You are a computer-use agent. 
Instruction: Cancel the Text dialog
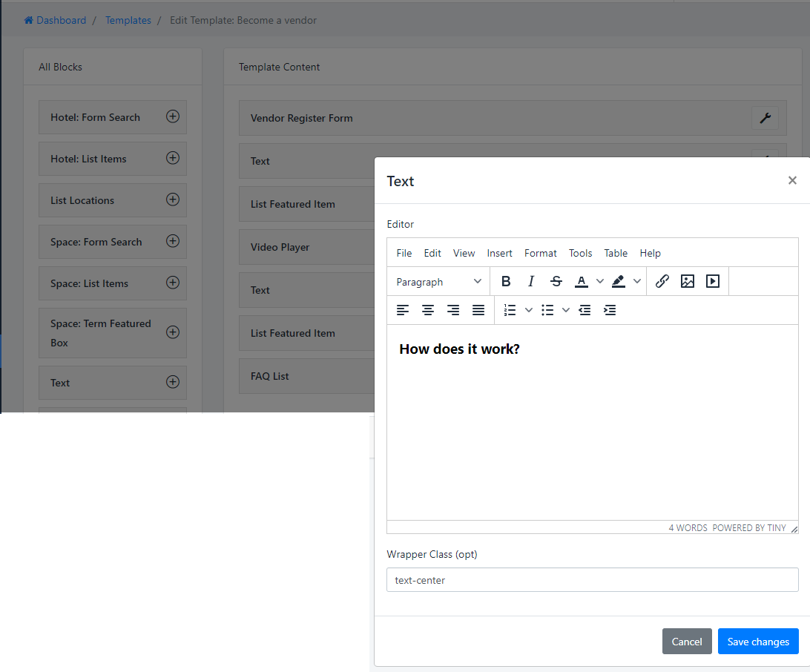click(x=686, y=642)
